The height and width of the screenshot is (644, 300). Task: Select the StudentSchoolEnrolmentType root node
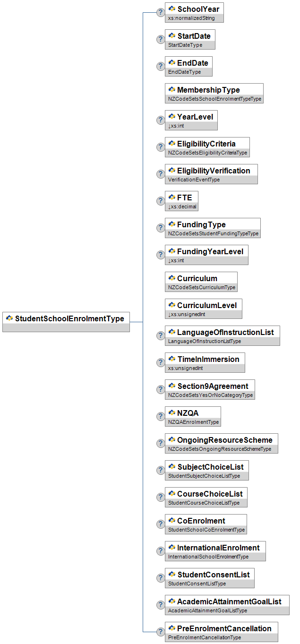[x=66, y=322]
